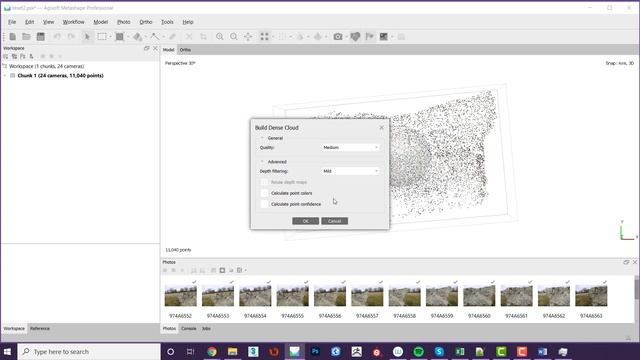Close the Workspace pane
This screenshot has height=360, width=640.
[x=155, y=48]
